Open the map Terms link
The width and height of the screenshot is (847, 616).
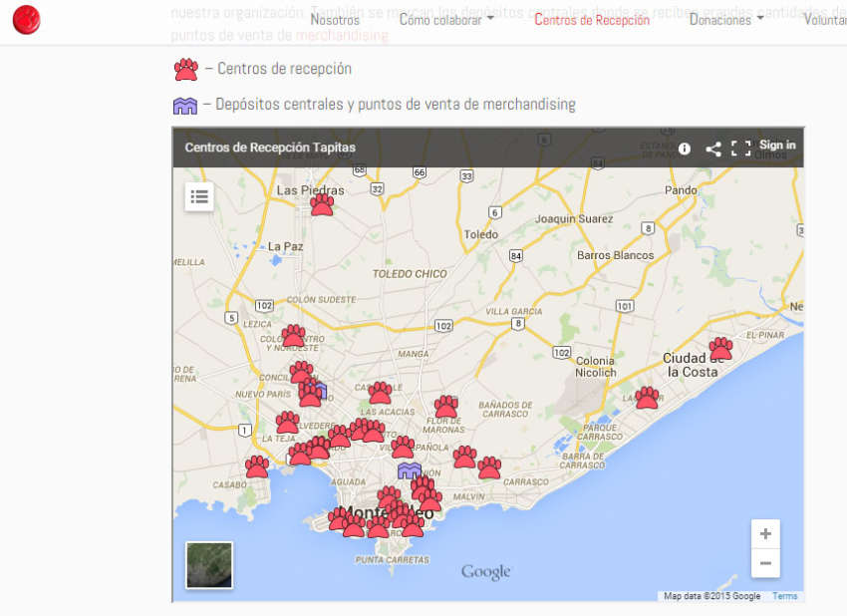[784, 596]
